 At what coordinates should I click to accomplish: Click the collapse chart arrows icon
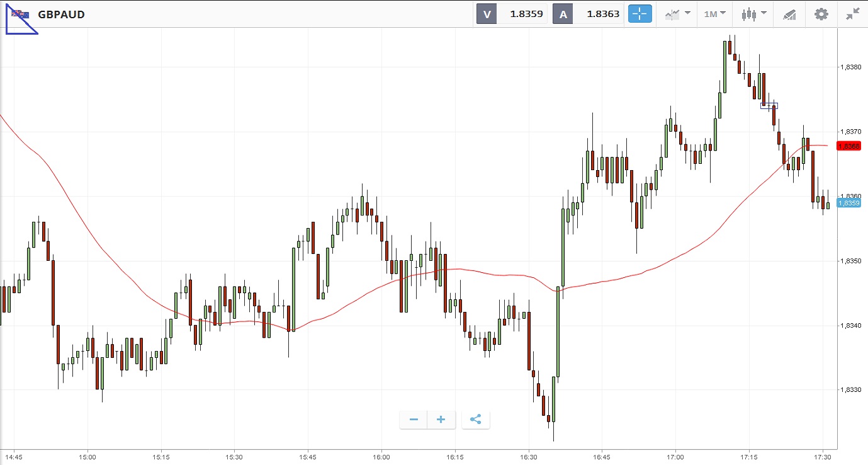853,14
